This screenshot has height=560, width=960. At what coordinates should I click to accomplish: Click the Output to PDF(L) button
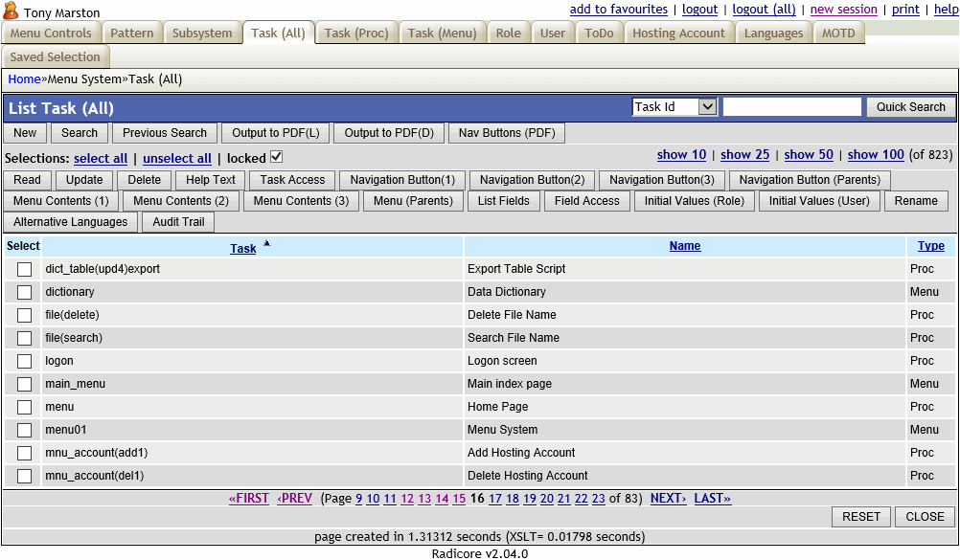click(276, 133)
